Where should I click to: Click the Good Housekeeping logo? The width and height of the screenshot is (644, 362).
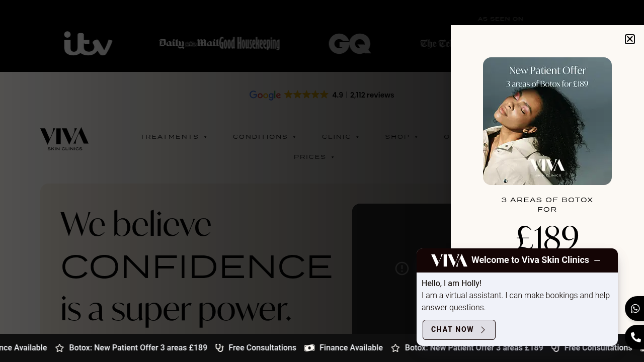coord(250,44)
